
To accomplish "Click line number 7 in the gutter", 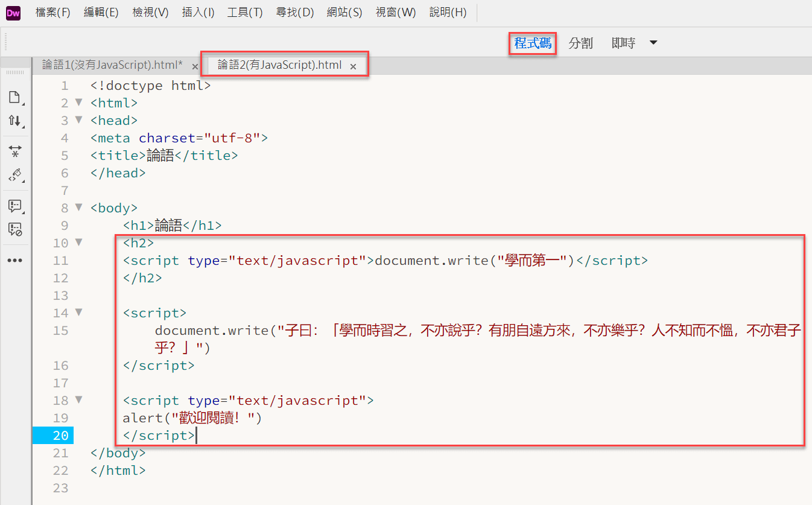I will pyautogui.click(x=65, y=191).
